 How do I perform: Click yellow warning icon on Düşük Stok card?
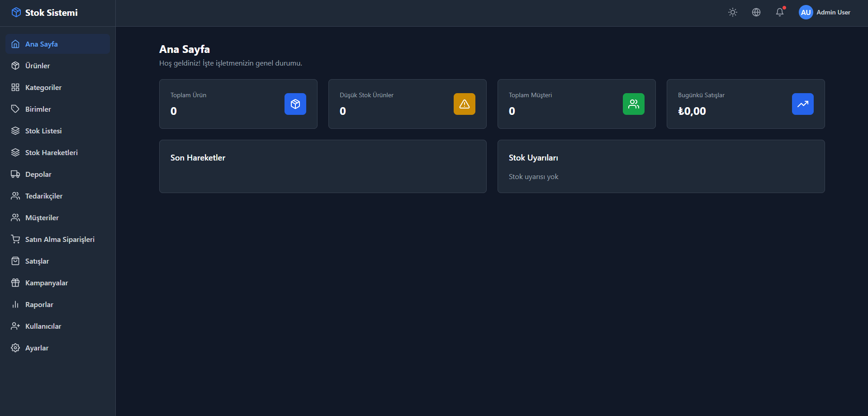tap(465, 104)
